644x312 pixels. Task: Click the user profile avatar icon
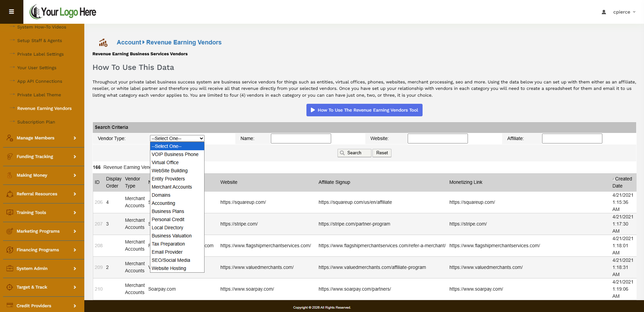(604, 12)
